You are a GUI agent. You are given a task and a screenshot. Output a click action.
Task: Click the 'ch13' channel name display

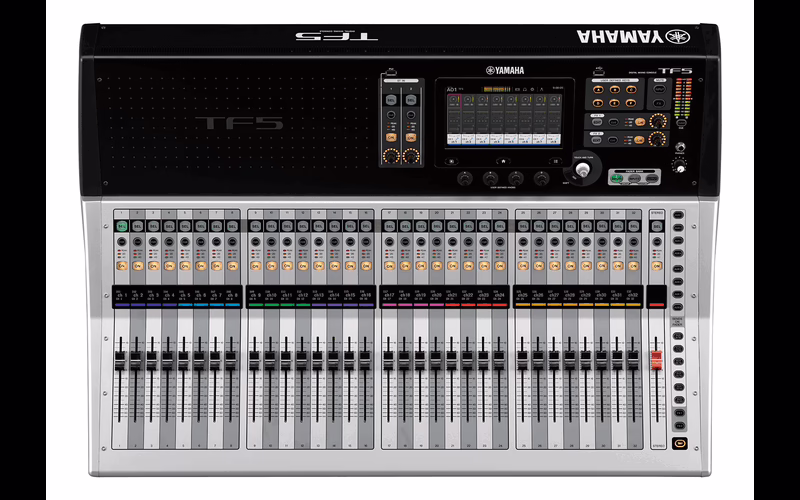click(x=319, y=296)
